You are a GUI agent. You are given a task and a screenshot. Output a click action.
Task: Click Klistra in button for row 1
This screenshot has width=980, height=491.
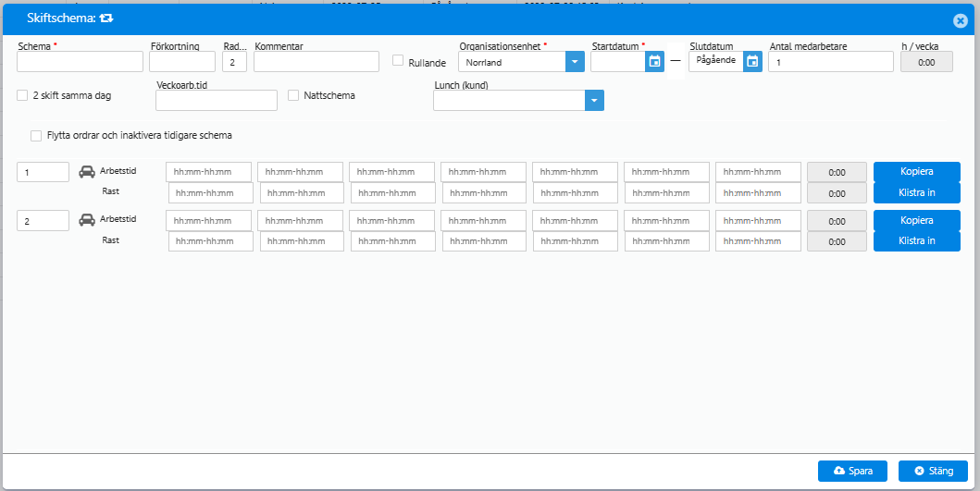click(917, 193)
